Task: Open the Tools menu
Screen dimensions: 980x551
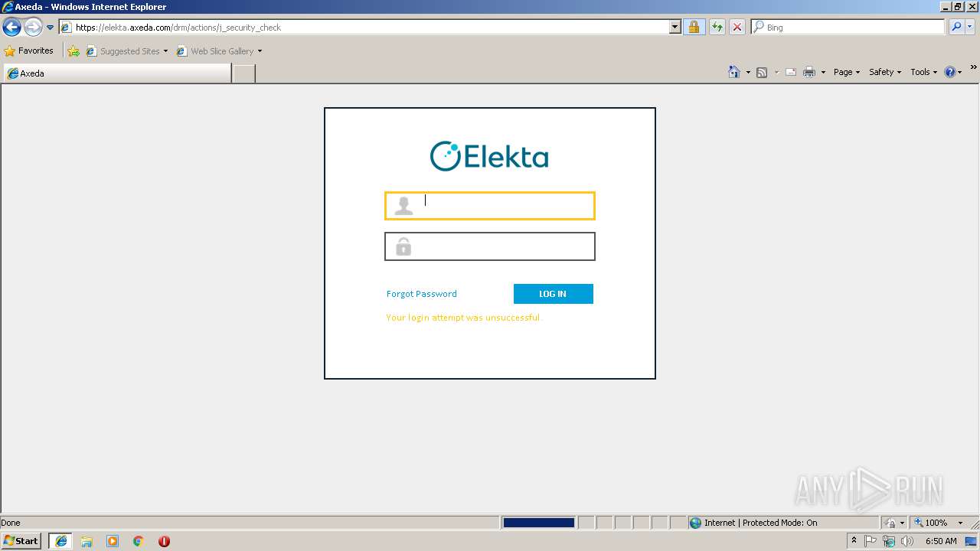Action: pyautogui.click(x=923, y=72)
